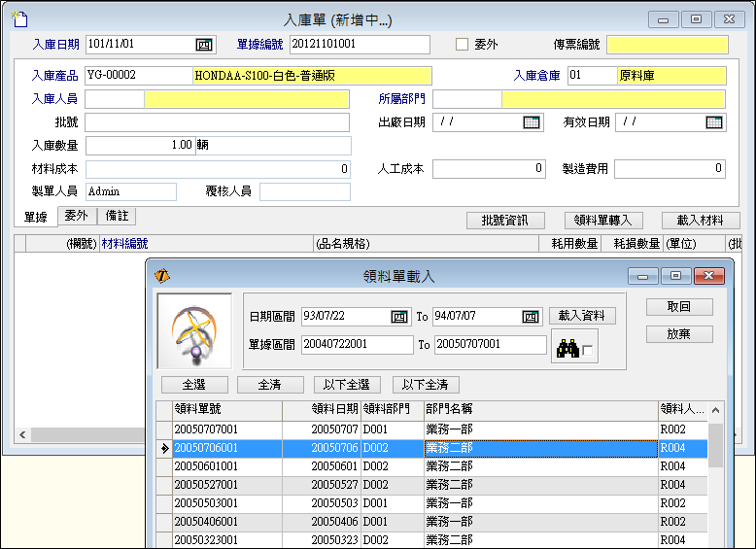The height and width of the screenshot is (549, 756).
Task: Open the 備註 tab
Action: (116, 217)
